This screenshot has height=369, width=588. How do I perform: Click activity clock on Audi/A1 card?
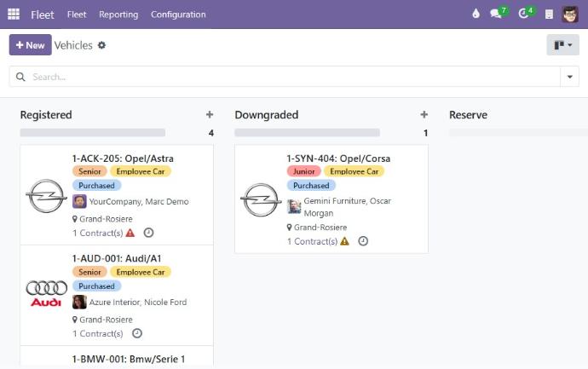[x=137, y=333]
